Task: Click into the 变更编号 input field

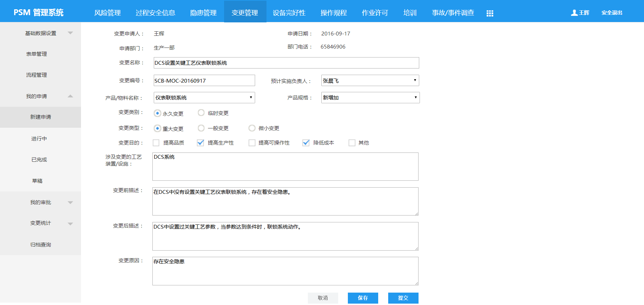Action: (204, 81)
